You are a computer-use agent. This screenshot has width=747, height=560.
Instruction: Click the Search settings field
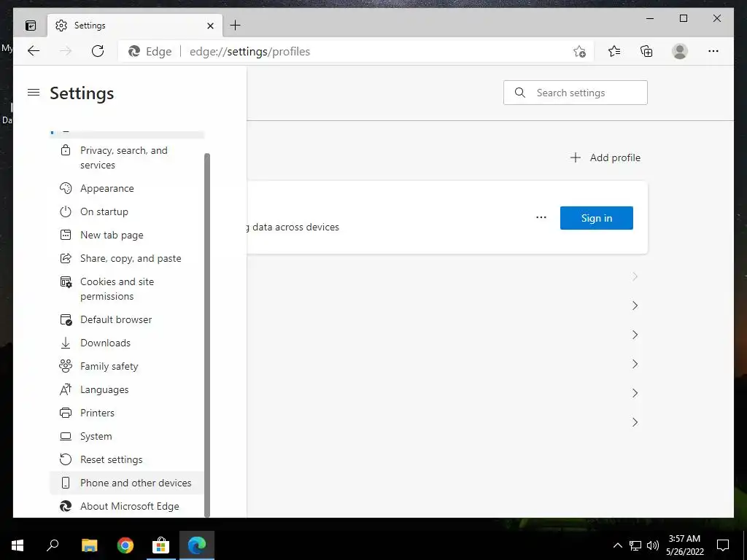coord(576,93)
